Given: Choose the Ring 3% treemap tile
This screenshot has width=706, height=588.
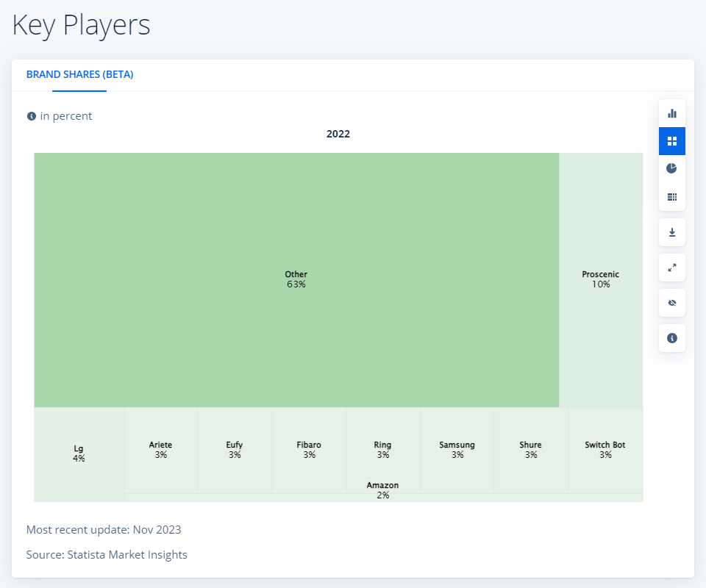Looking at the screenshot, I should tap(382, 450).
